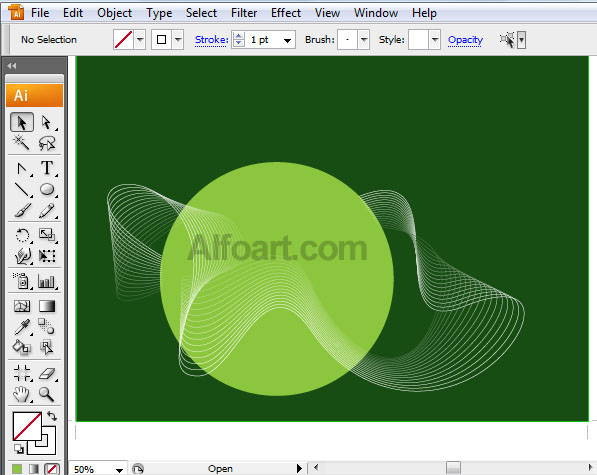Select the Paintbrush tool

click(22, 210)
